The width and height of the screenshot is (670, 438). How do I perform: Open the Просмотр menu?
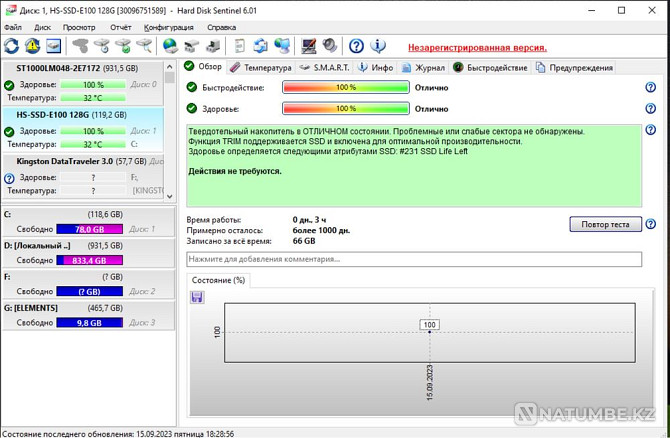click(x=79, y=27)
